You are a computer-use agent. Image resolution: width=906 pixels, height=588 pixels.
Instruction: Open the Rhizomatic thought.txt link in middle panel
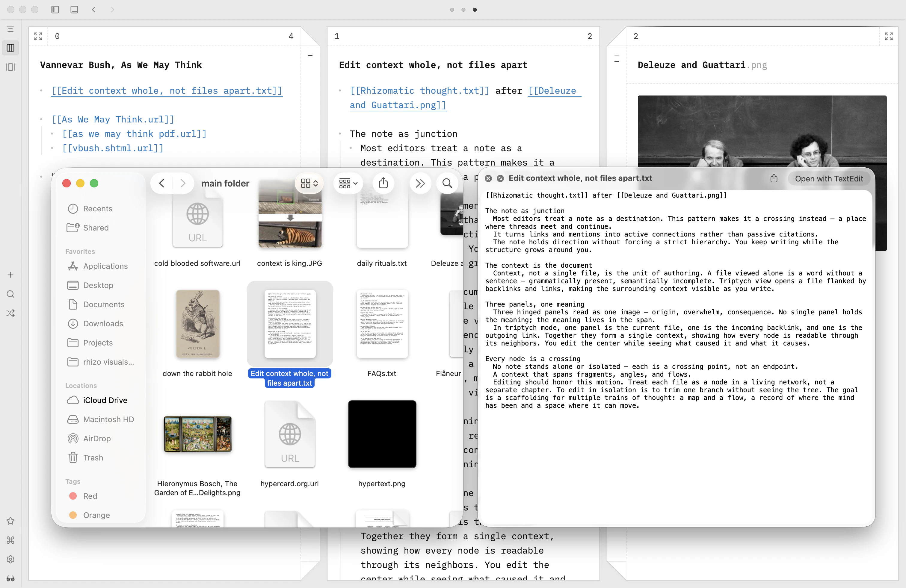pyautogui.click(x=419, y=91)
